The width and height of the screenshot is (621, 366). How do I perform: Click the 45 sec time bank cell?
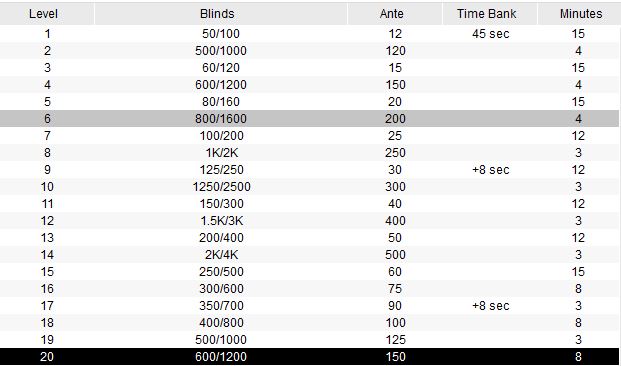pos(490,34)
